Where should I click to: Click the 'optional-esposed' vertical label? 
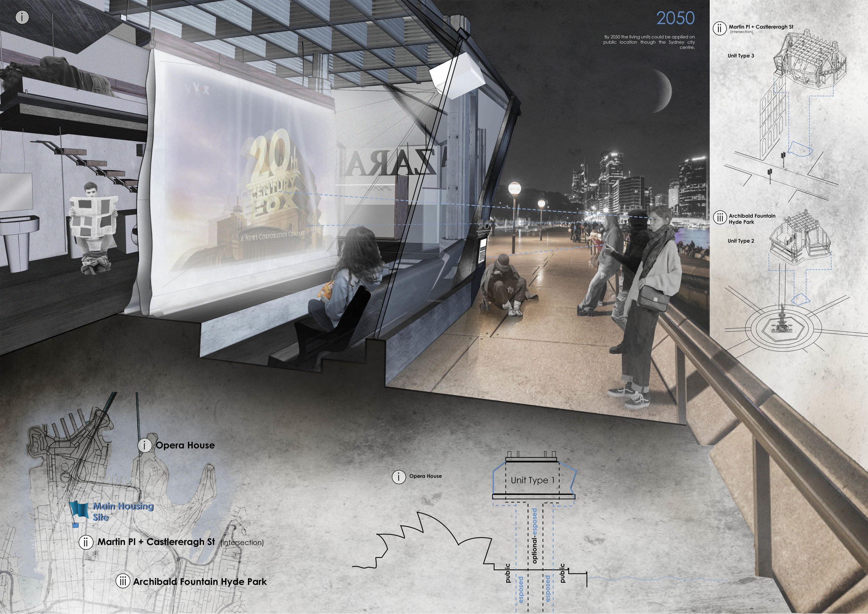point(535,536)
